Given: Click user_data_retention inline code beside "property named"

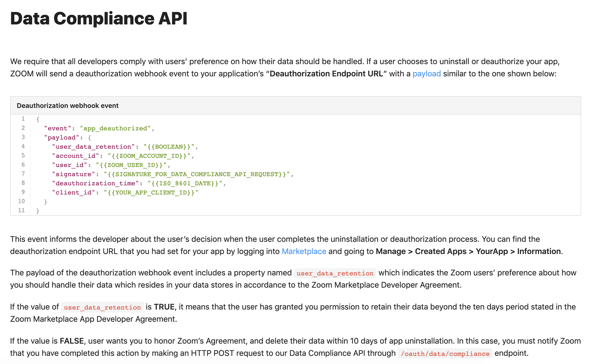Looking at the screenshot, I should (335, 273).
